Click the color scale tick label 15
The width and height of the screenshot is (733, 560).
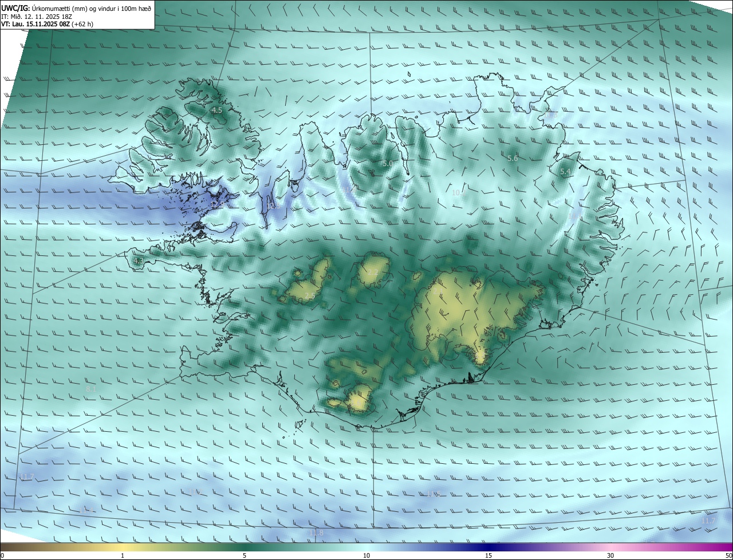[x=488, y=555]
